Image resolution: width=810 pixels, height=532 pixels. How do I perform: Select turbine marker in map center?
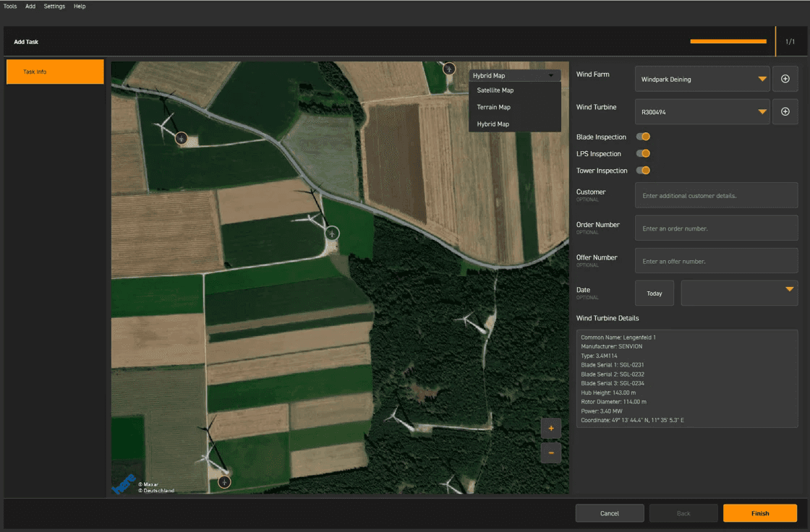[332, 233]
